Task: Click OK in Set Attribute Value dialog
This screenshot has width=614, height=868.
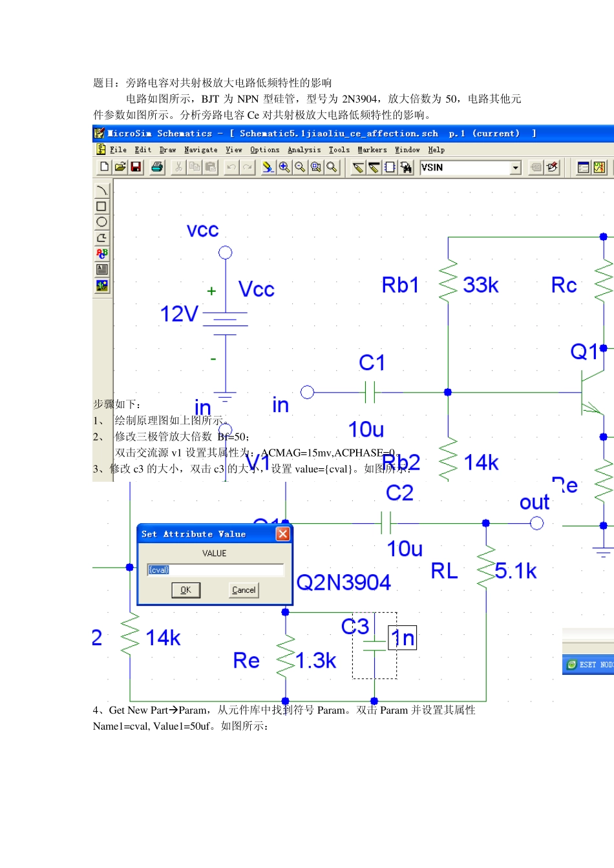Action: (186, 590)
